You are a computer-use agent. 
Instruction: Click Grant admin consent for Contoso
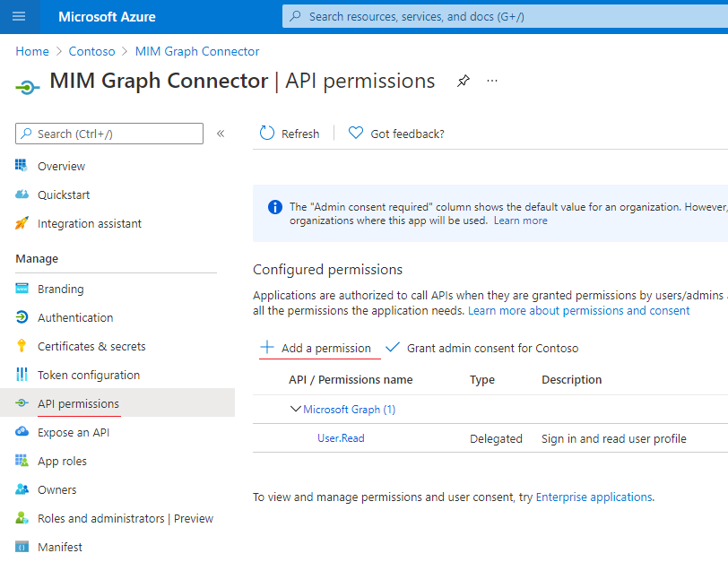point(492,348)
